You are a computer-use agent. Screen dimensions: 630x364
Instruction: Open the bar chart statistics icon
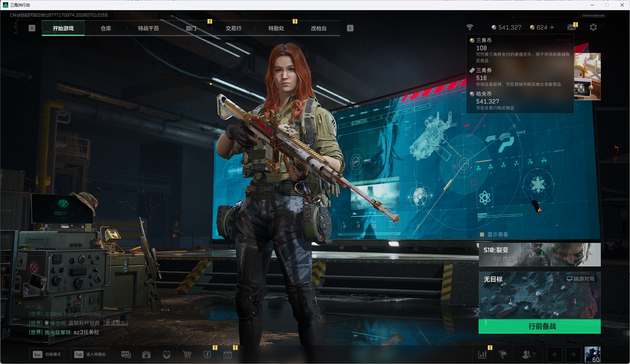tap(482, 355)
